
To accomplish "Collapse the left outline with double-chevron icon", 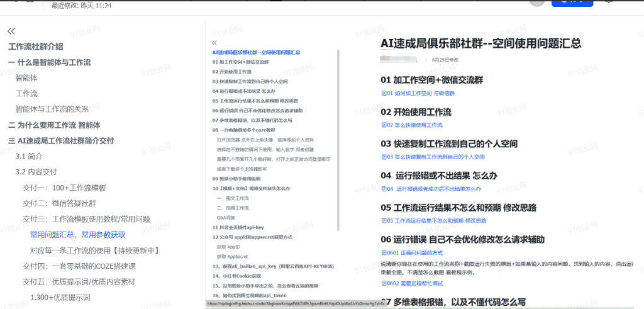I will coord(11,31).
